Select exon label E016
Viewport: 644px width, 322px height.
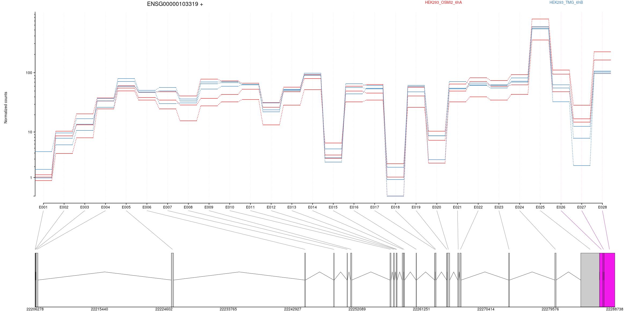point(354,207)
